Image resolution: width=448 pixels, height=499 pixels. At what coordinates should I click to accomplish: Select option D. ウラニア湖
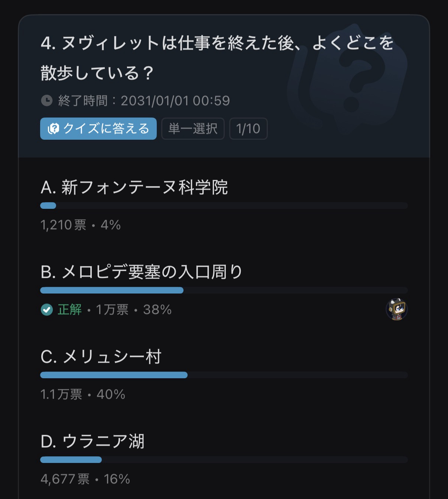92,441
